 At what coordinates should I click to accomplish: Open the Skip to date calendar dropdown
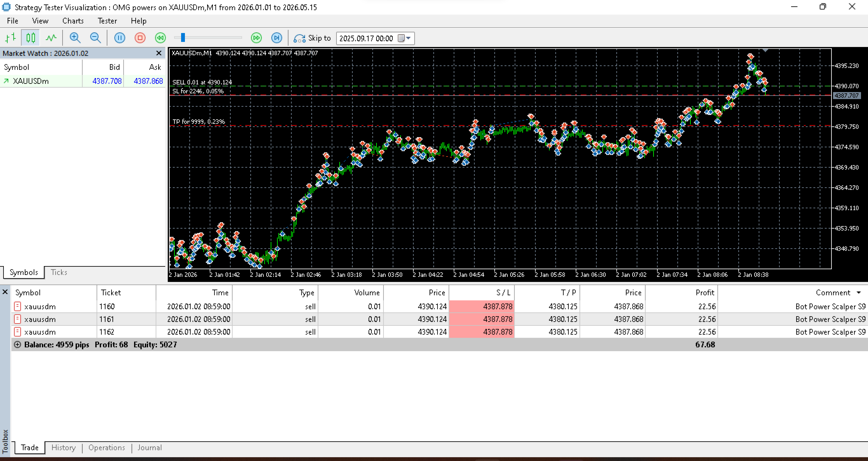pyautogui.click(x=405, y=38)
